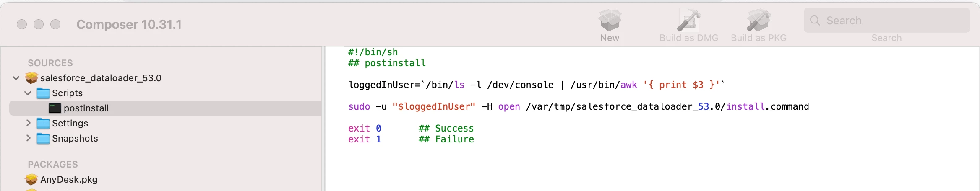Viewport: 980px width, 191px height.
Task: Select AnyDesk.pkg in the Packages list
Action: point(69,179)
